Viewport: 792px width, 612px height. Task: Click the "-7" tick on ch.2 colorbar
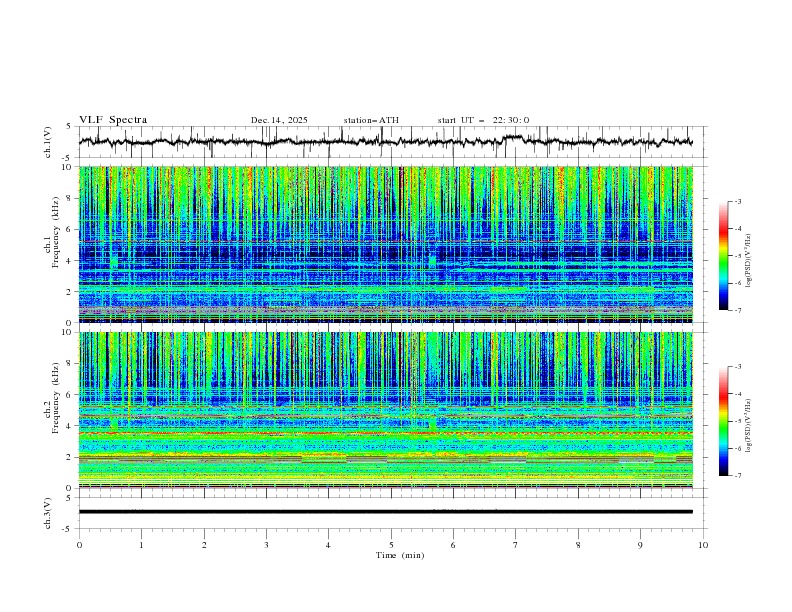[738, 476]
